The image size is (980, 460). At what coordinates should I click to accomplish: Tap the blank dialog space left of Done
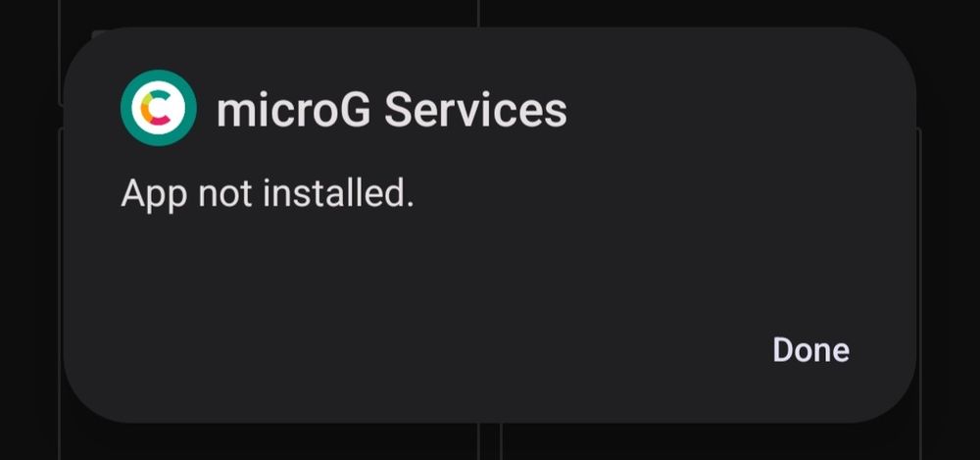point(437,349)
